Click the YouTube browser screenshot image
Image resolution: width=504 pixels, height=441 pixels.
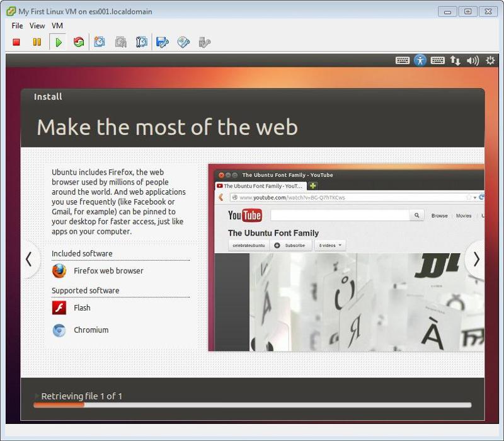[x=346, y=258]
